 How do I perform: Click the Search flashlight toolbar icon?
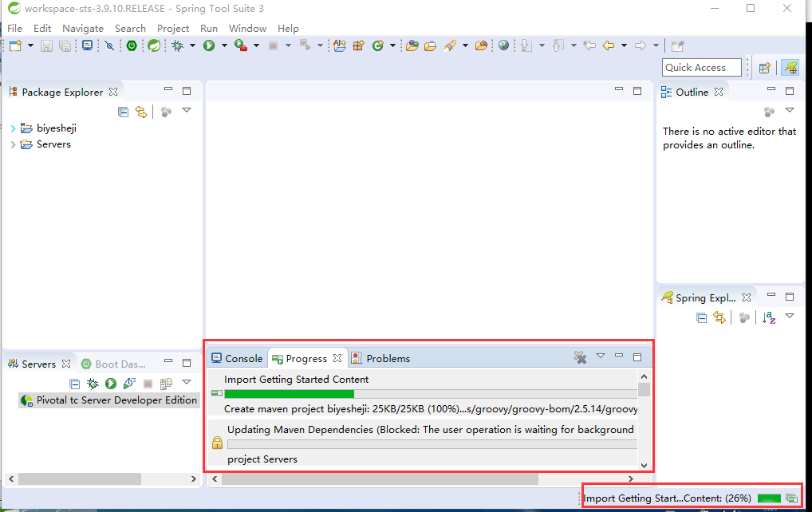[450, 45]
